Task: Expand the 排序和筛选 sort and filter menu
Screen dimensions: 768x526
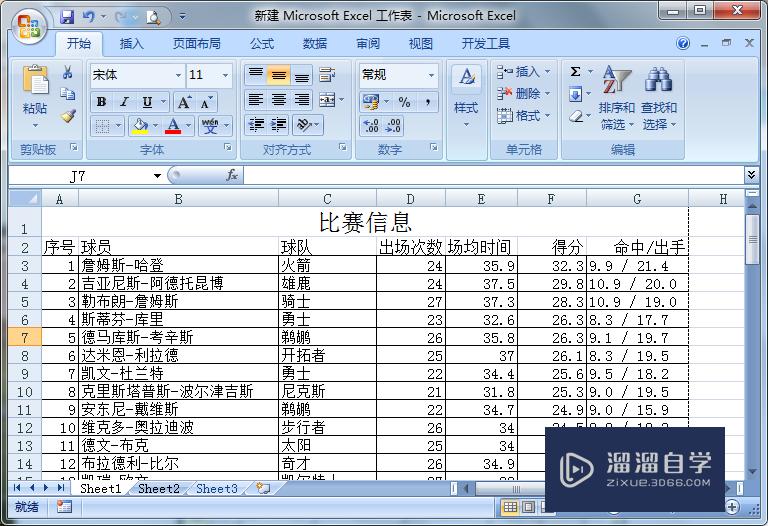Action: click(617, 98)
